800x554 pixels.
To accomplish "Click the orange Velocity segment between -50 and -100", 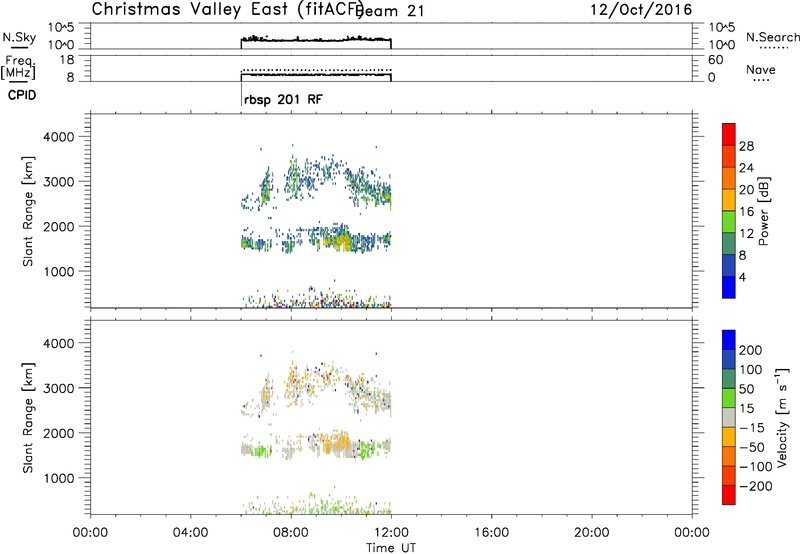I will tap(729, 456).
